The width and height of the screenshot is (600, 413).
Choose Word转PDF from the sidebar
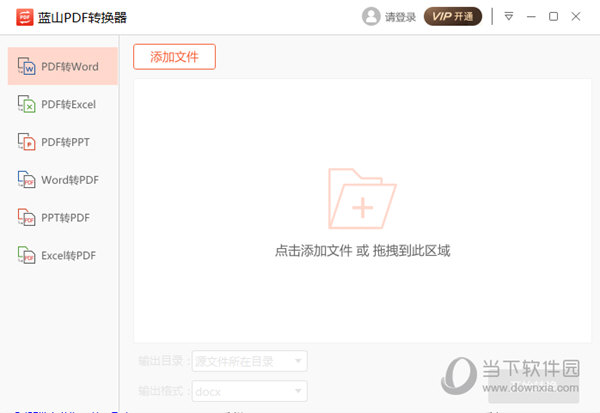(60, 180)
